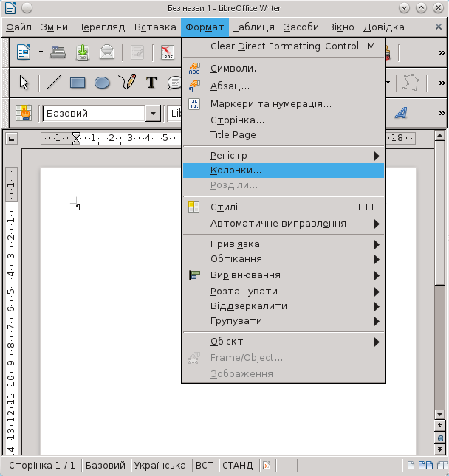449x476 pixels.
Task: Click the vertical scrollbar down arrow
Action: pos(439,414)
